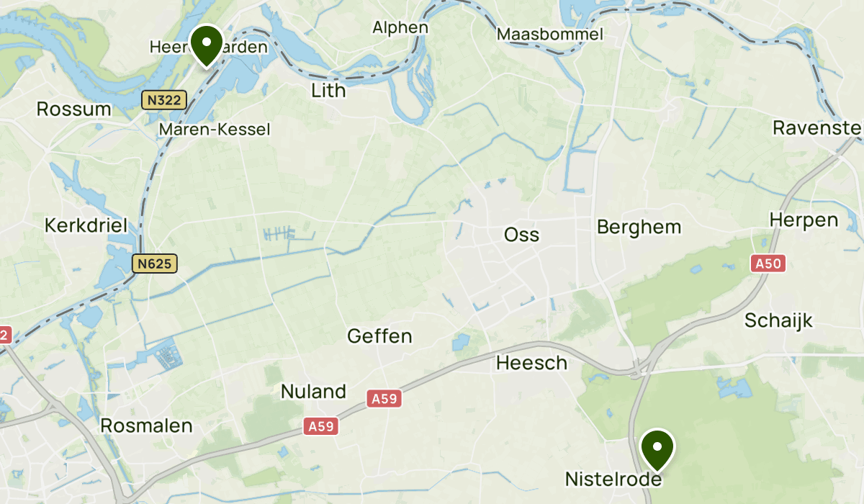864x504 pixels.
Task: Click the N625 road shield
Action: pyautogui.click(x=155, y=264)
